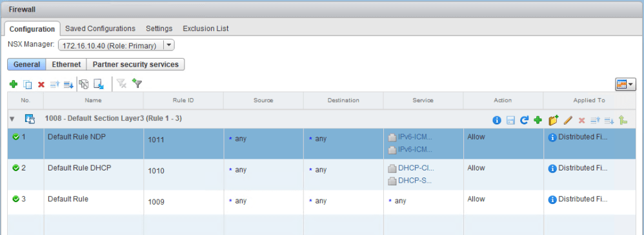Switch to the Exclusion List tab
This screenshot has width=644, height=235.
pyautogui.click(x=206, y=28)
